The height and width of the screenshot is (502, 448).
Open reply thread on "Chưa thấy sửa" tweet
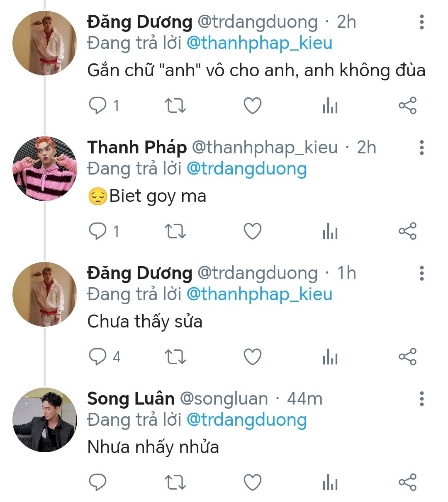pyautogui.click(x=98, y=357)
